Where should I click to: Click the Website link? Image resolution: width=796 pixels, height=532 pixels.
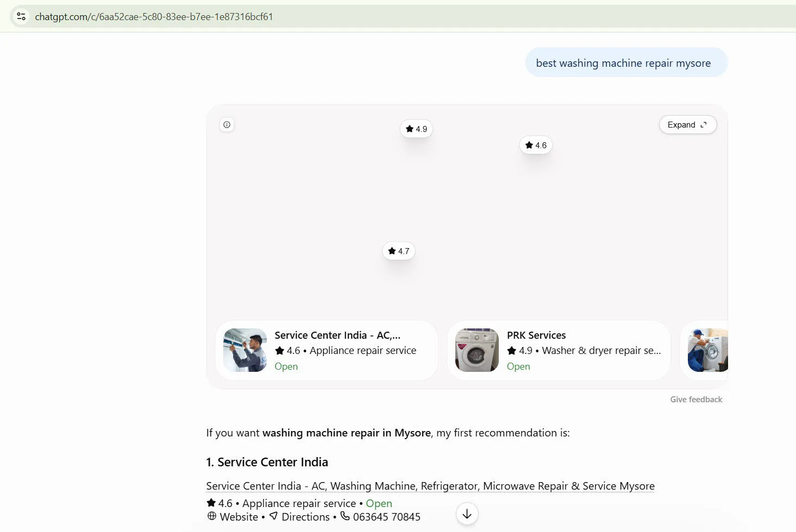coord(239,517)
